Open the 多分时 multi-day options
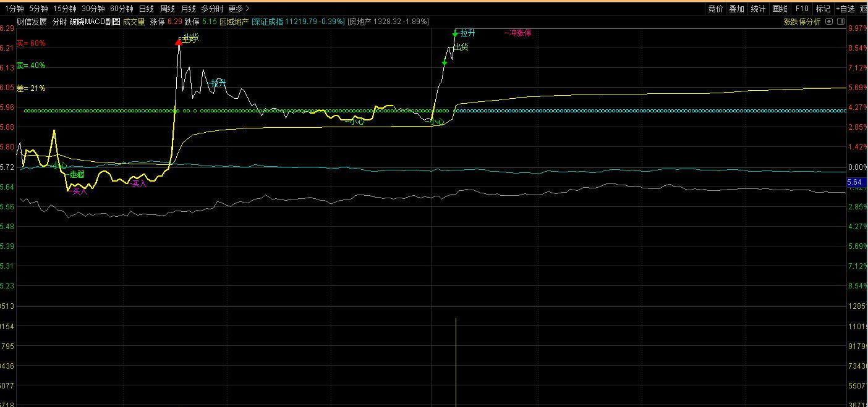The width and height of the screenshot is (868, 407). pos(212,9)
